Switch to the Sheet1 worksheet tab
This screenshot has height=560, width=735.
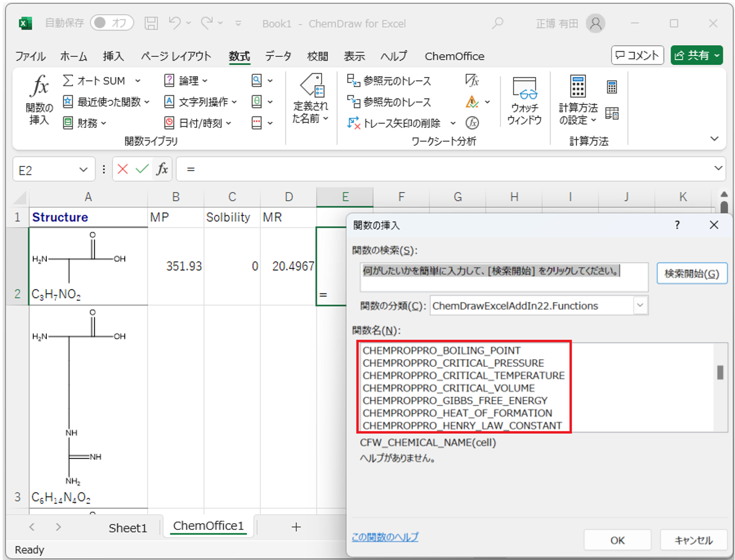point(128,528)
